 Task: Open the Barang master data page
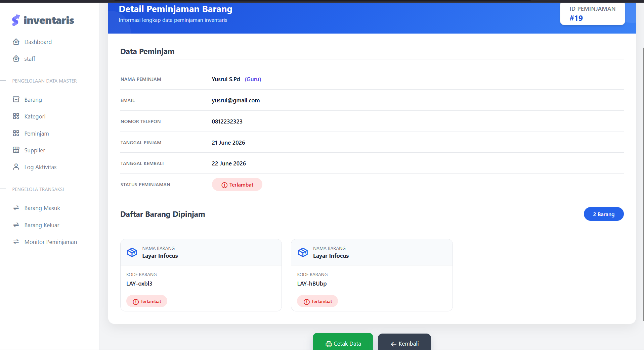33,100
